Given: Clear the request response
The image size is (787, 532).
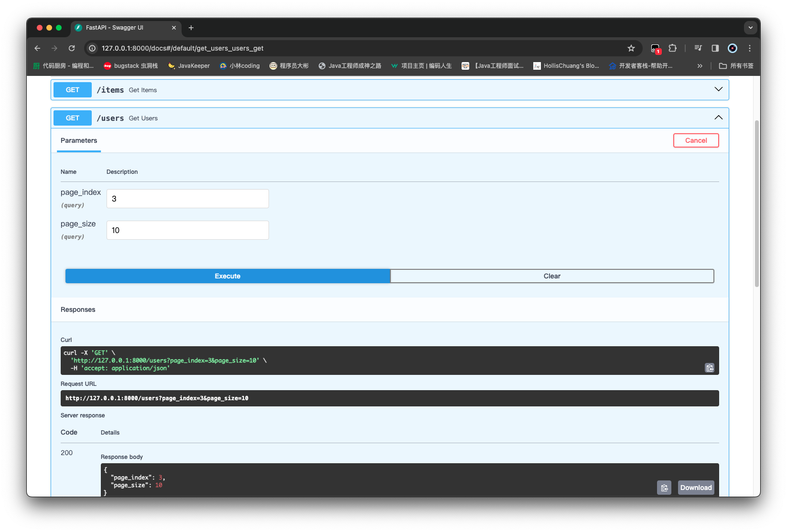Looking at the screenshot, I should click(x=552, y=276).
